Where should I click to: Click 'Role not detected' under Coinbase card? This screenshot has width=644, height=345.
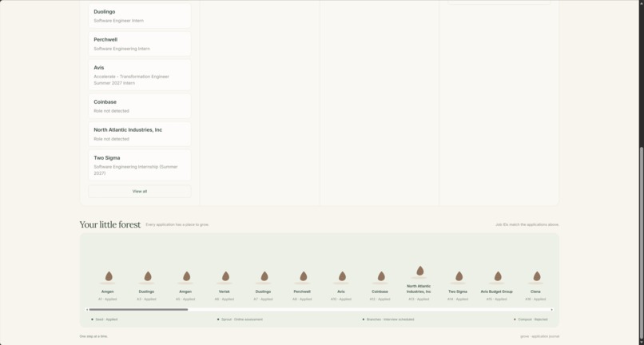[x=111, y=111]
